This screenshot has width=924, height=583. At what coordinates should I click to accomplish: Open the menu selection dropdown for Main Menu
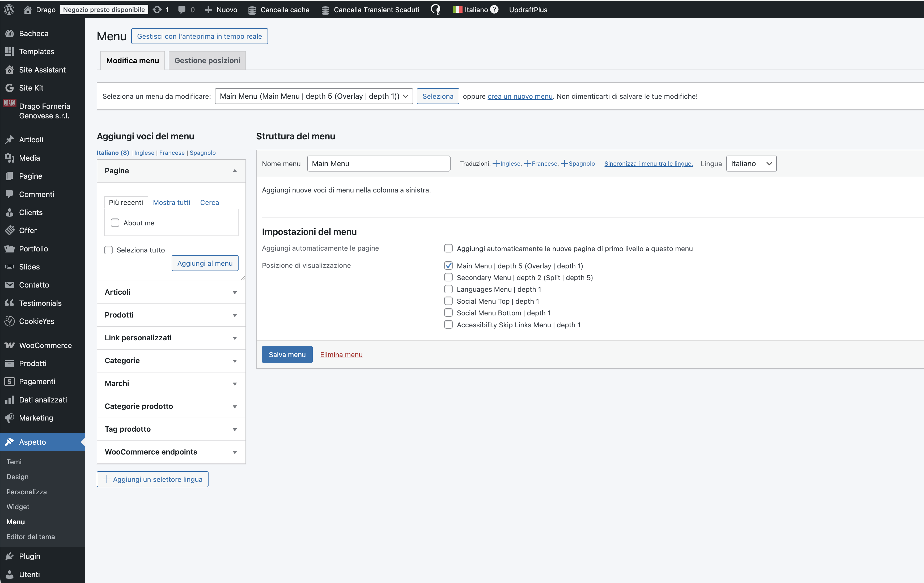click(x=313, y=96)
